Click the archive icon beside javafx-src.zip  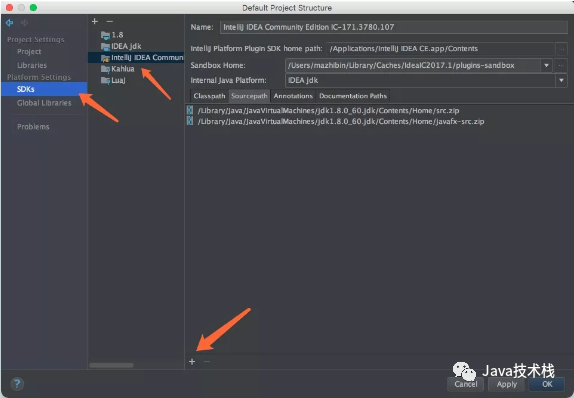pos(190,121)
